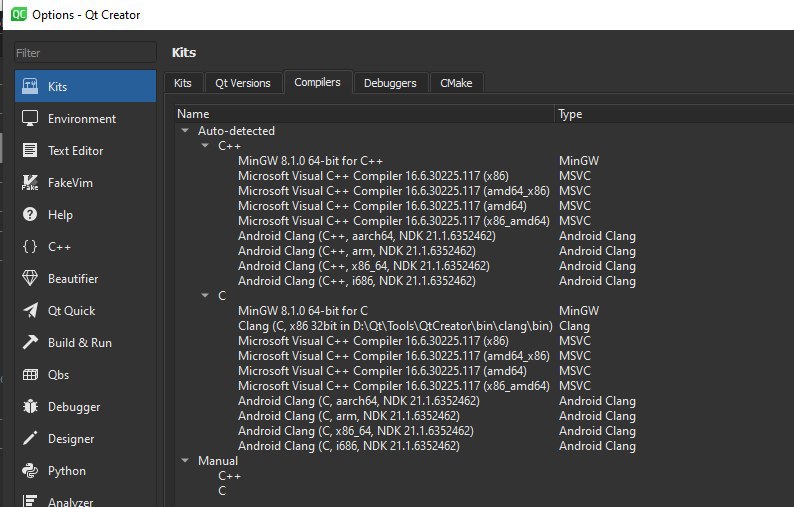Select the Python logo icon
The height and width of the screenshot is (507, 794).
pyautogui.click(x=30, y=471)
